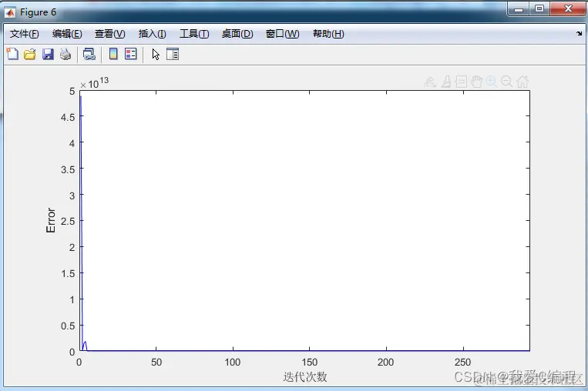The height and width of the screenshot is (391, 588).
Task: Activate the zoom in tool above plot
Action: click(491, 82)
